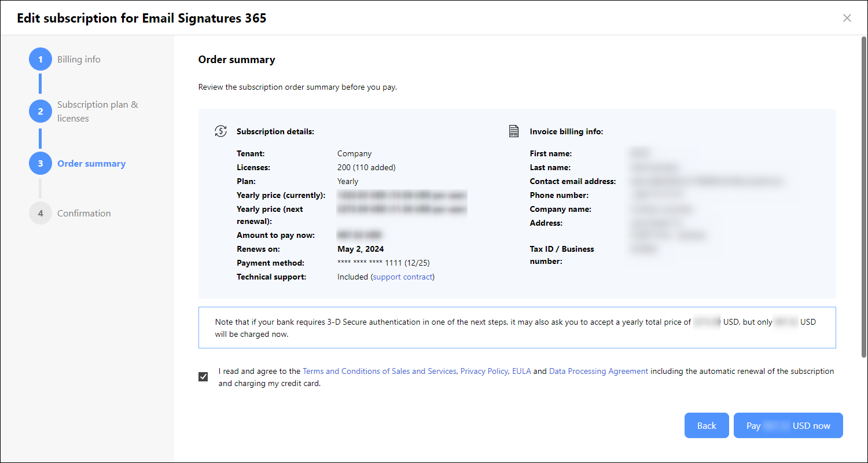The height and width of the screenshot is (463, 868).
Task: Click the 'Yearly price (next renewal):' label
Action: point(270,215)
